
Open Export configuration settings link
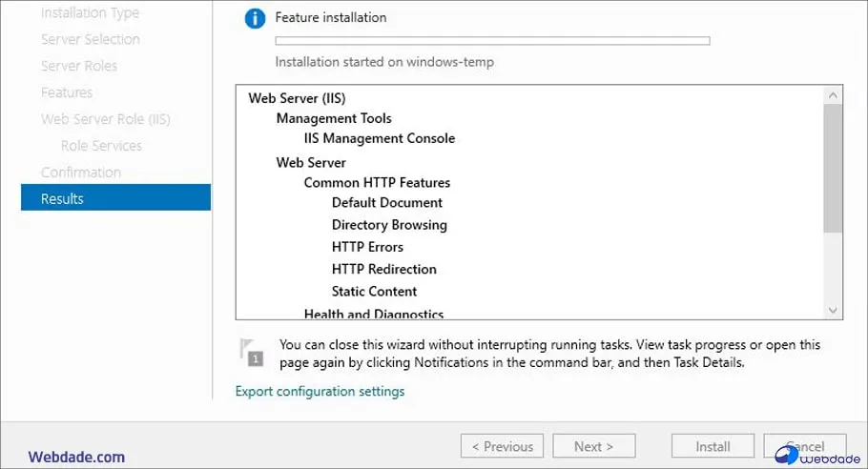pyautogui.click(x=320, y=392)
